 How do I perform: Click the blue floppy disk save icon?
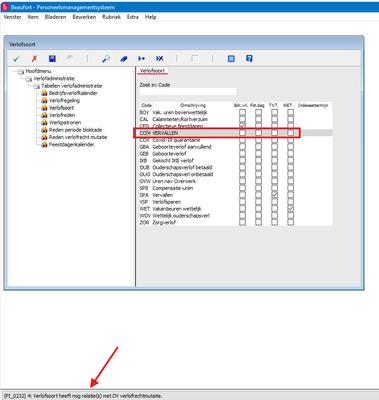pyautogui.click(x=52, y=59)
